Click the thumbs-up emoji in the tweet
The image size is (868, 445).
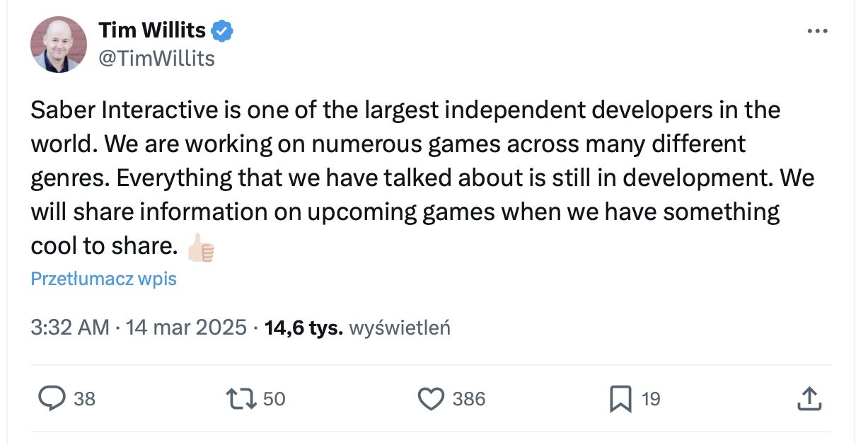click(200, 246)
